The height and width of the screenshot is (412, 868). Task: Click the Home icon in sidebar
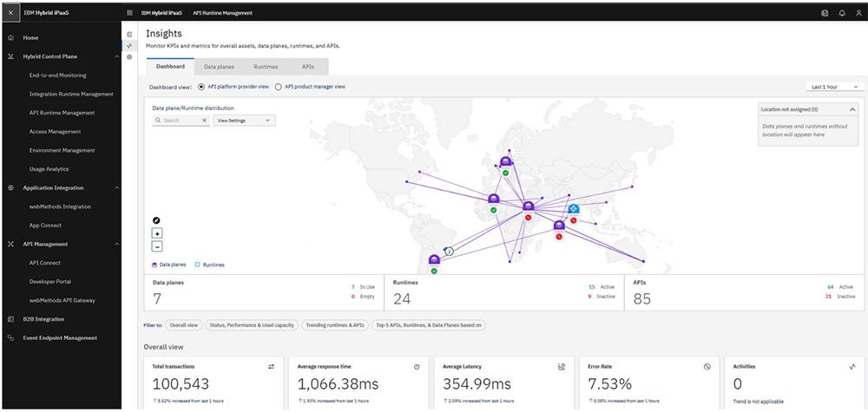click(10, 38)
